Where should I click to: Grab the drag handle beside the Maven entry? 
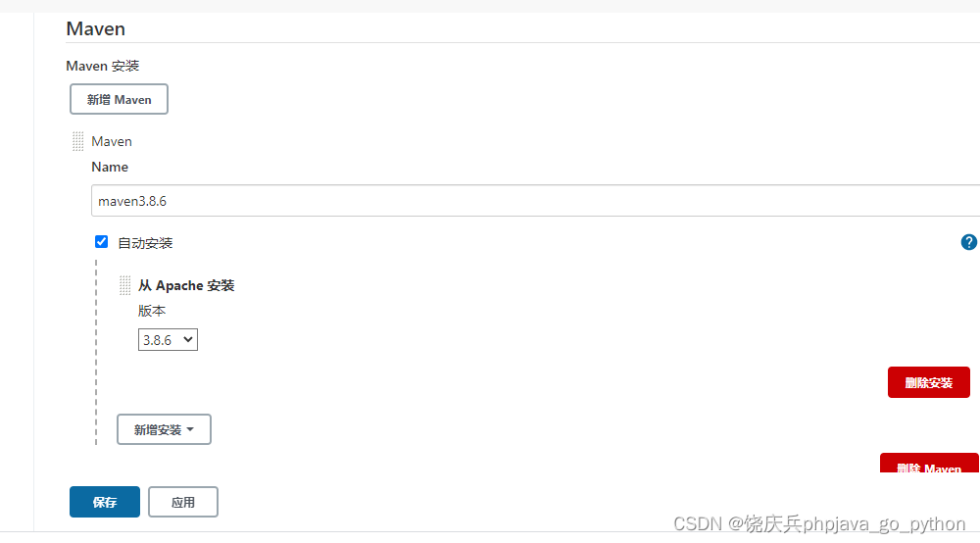coord(77,141)
